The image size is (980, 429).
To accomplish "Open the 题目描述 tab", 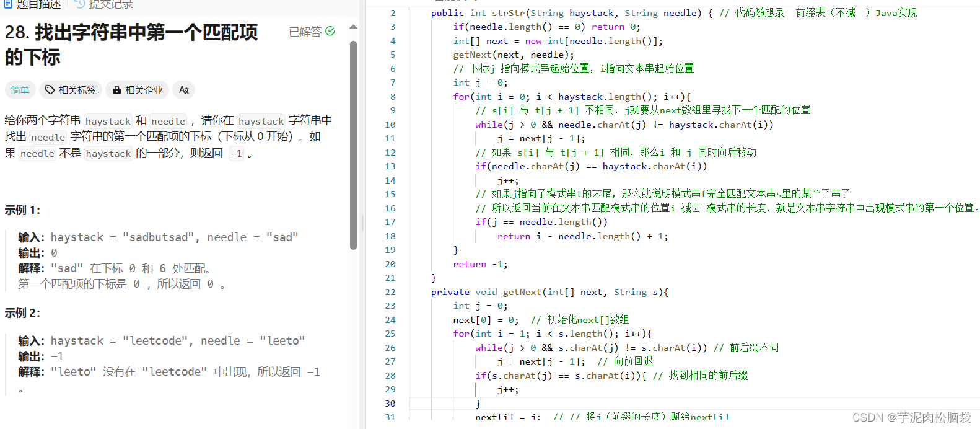I will click(32, 4).
